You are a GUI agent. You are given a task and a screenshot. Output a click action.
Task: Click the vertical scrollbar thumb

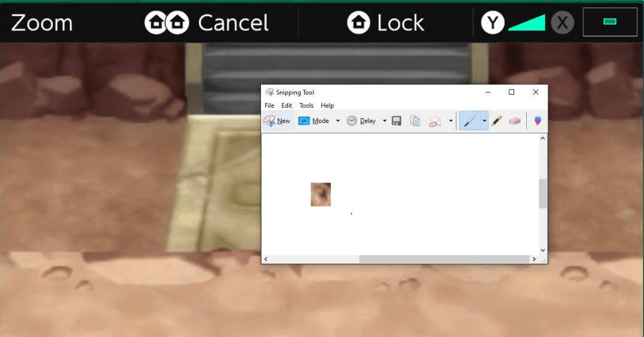coord(543,193)
